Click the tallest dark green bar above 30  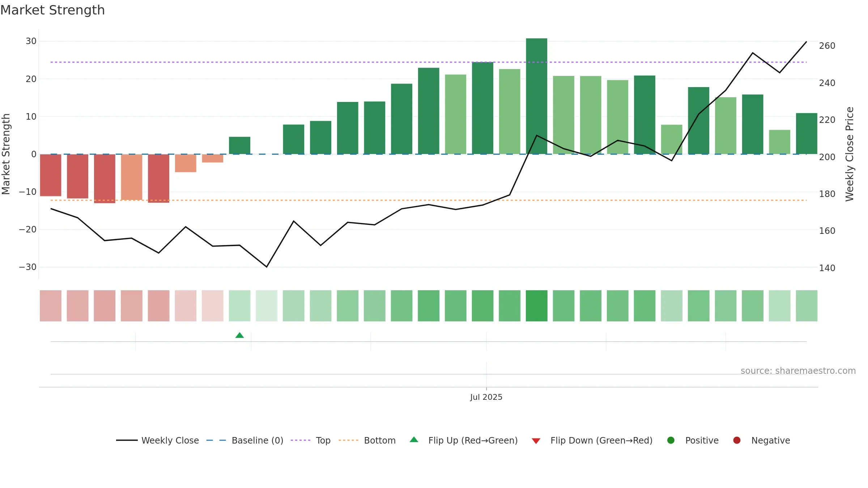click(536, 96)
